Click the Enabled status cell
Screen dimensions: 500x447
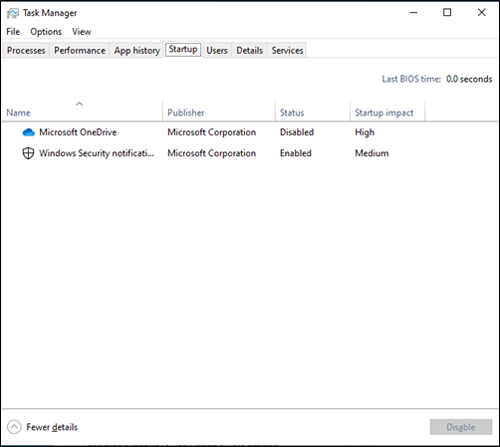pyautogui.click(x=296, y=153)
